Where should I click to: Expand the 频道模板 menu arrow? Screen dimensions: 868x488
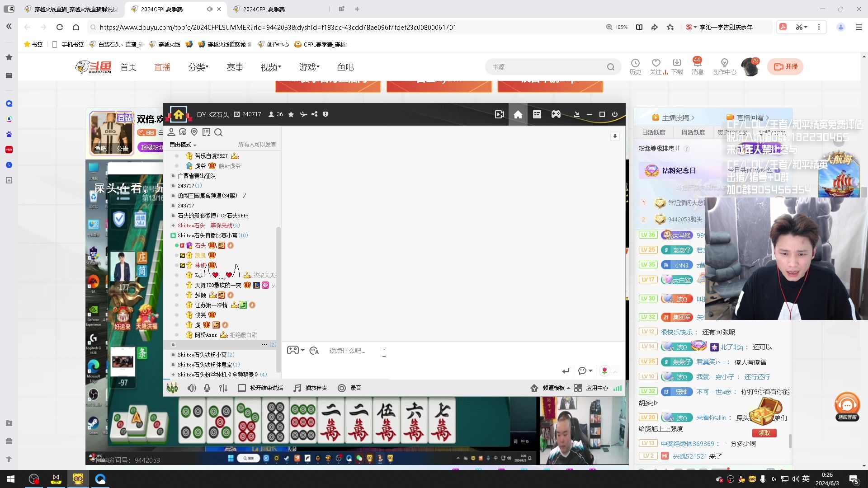[x=568, y=388]
